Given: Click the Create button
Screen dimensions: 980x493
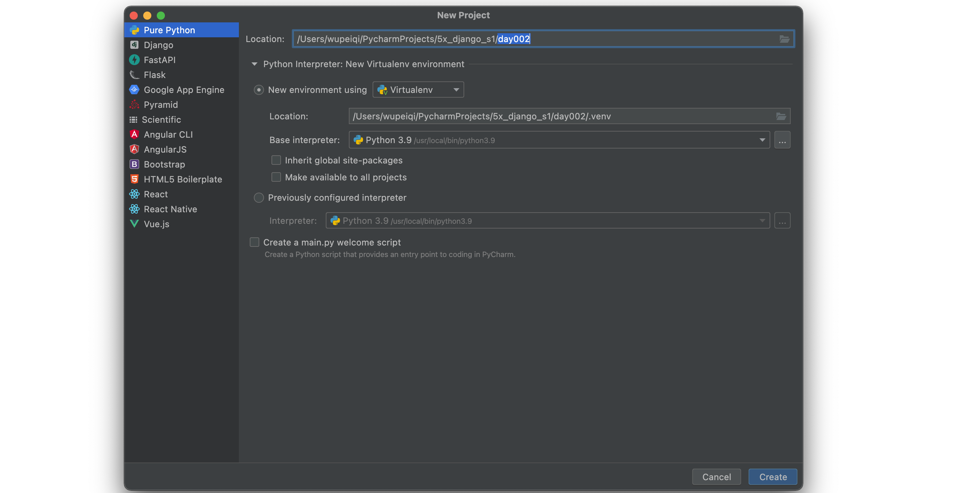Looking at the screenshot, I should (772, 477).
